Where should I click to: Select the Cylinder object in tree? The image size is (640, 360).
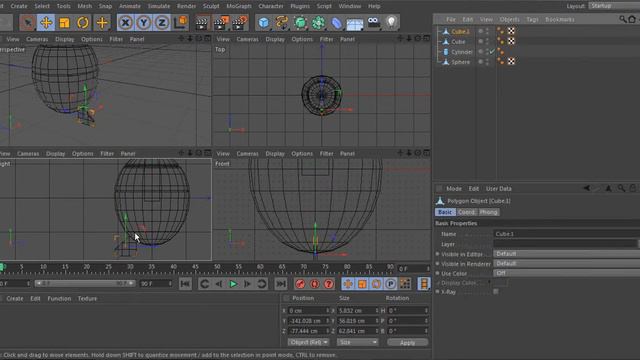[462, 52]
